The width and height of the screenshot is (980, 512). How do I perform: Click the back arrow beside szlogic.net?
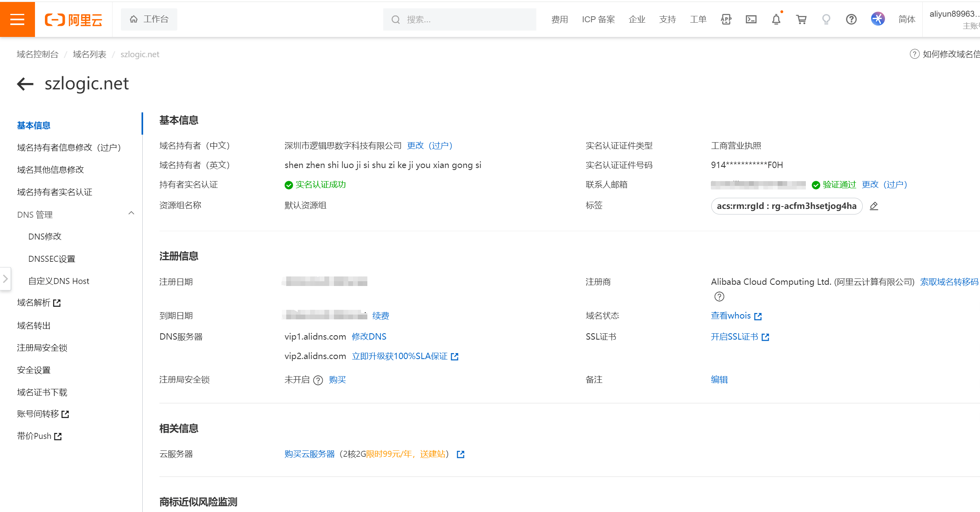coord(25,84)
